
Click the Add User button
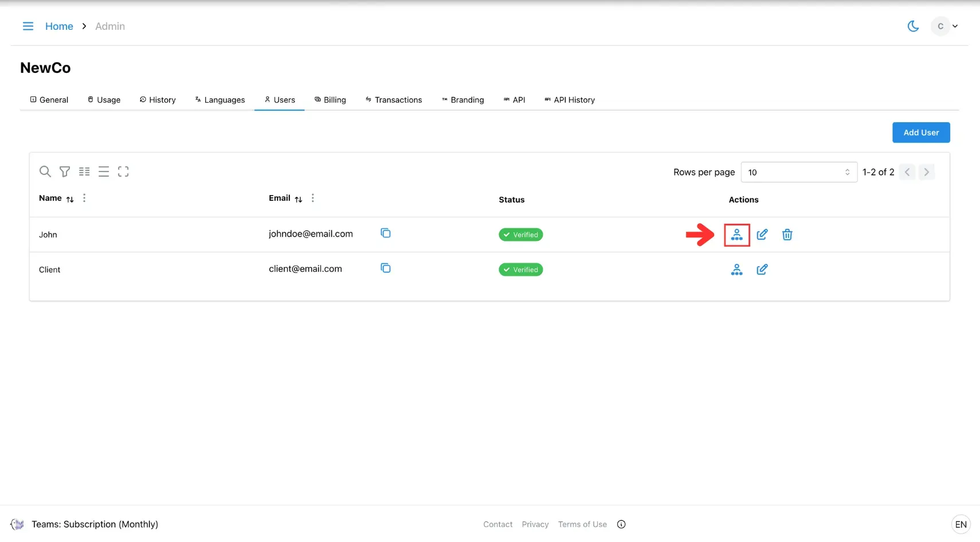pos(921,132)
